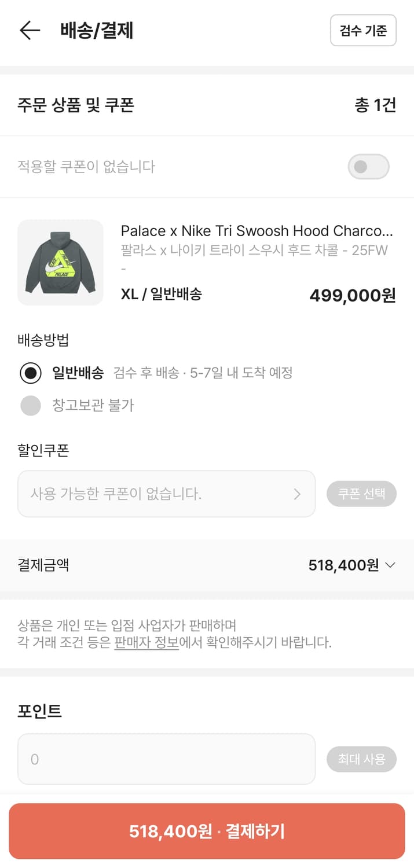
Task: Collapse the price breakdown chevron next to 518,400원
Action: pyautogui.click(x=390, y=565)
